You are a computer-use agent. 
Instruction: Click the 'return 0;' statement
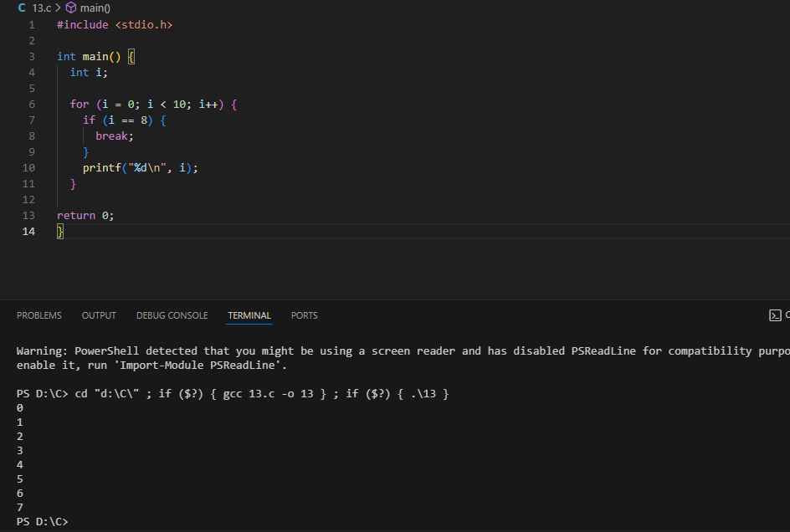(85, 216)
